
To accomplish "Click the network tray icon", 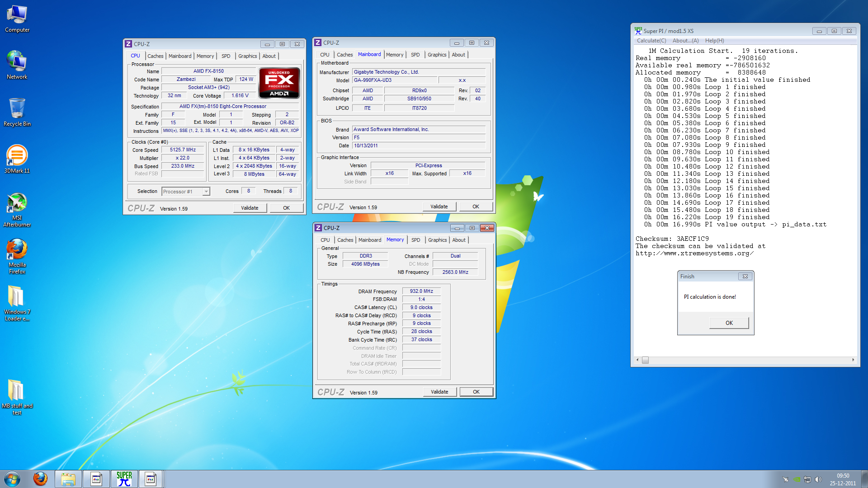I will pyautogui.click(x=807, y=479).
